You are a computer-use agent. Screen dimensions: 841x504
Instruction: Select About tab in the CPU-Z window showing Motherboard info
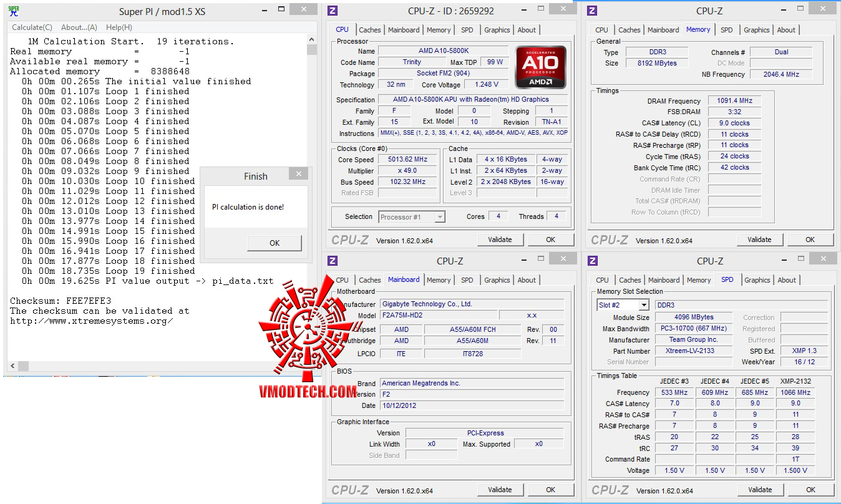click(527, 280)
